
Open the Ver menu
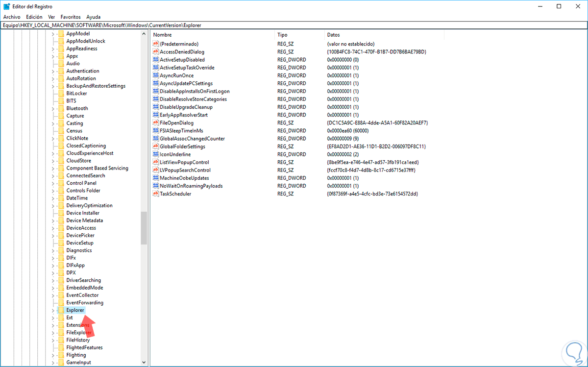coord(51,17)
